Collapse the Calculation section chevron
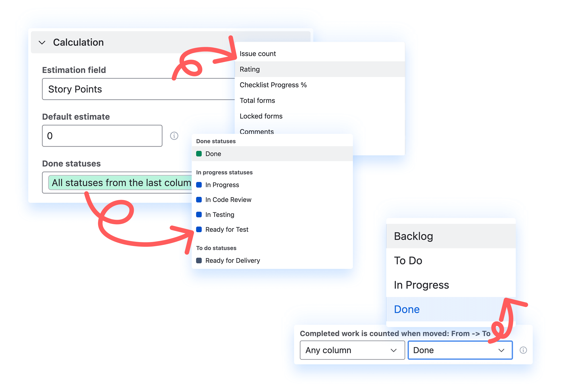This screenshot has width=561, height=392. coord(42,43)
